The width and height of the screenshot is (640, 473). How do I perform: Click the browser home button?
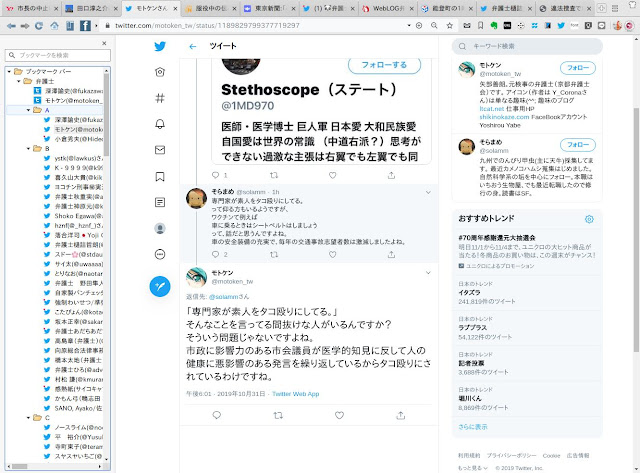(54, 26)
